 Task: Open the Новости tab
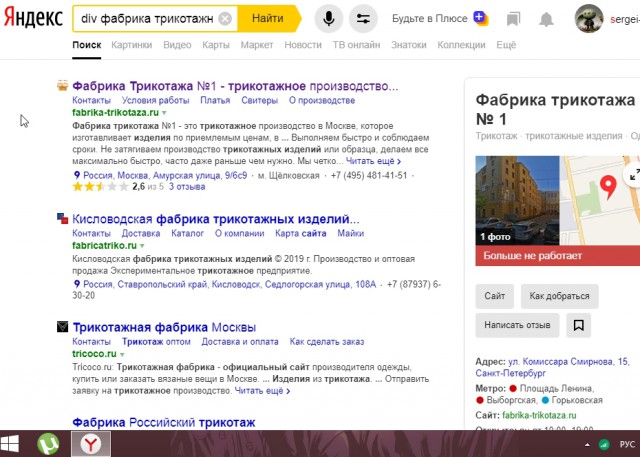tap(303, 45)
